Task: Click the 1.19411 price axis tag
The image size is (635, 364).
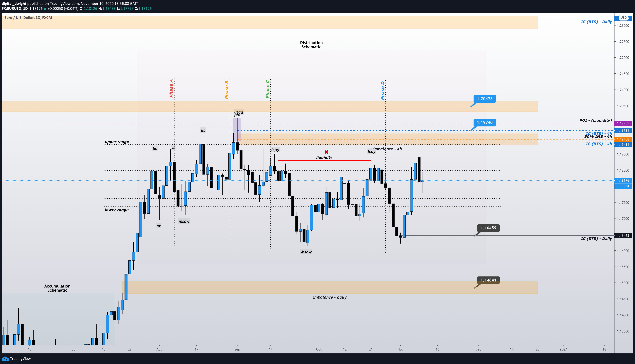Action: click(x=623, y=144)
